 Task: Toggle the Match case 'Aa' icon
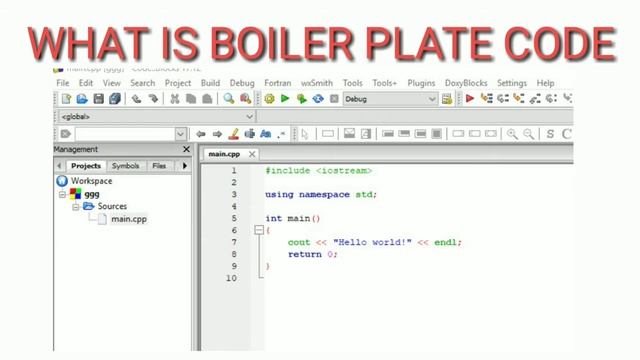[266, 134]
